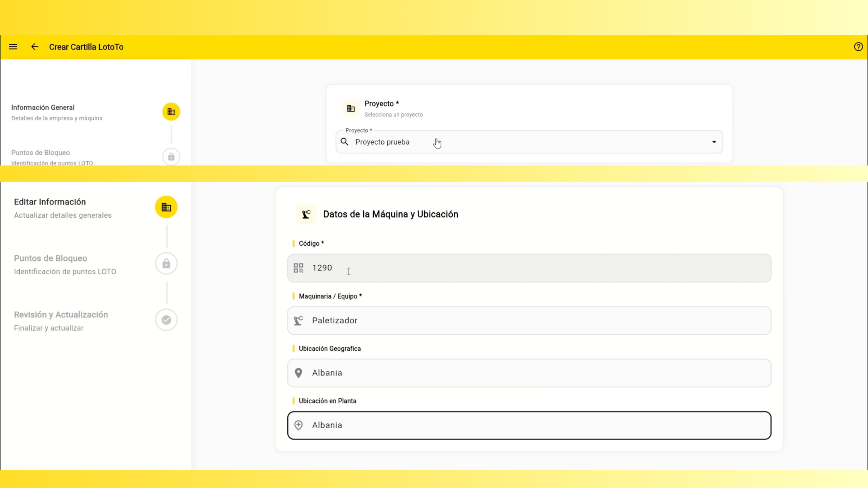
Task: Open the Editar Información step
Action: pyautogui.click(x=96, y=208)
